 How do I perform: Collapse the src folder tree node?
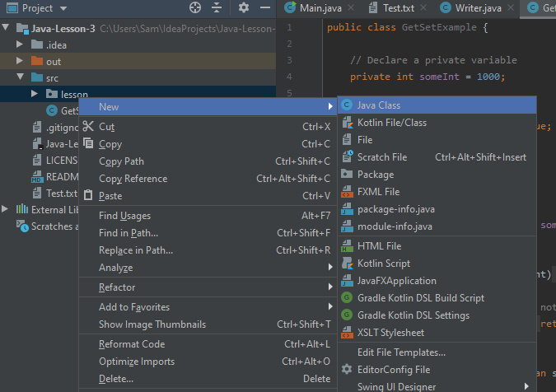tap(20, 78)
